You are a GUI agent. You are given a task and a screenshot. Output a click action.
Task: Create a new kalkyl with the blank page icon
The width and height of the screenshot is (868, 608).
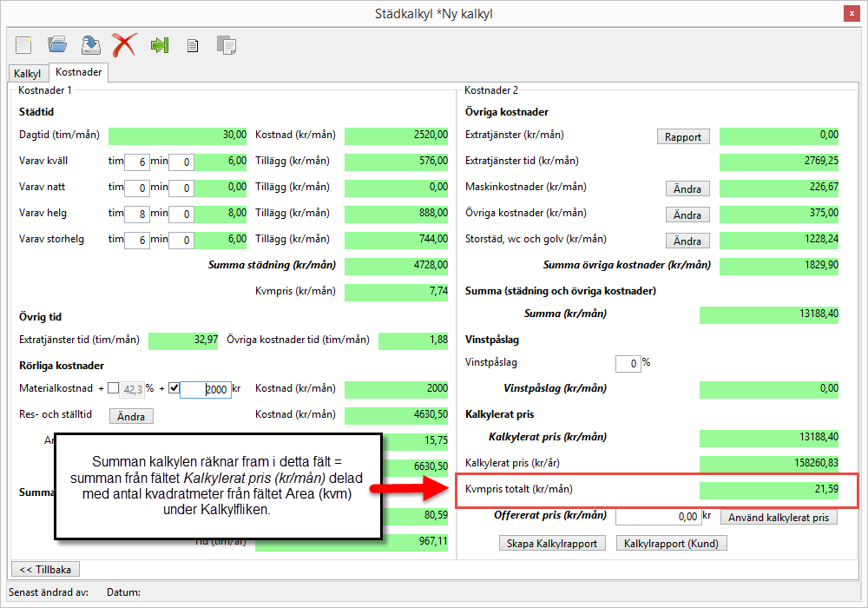(x=23, y=44)
